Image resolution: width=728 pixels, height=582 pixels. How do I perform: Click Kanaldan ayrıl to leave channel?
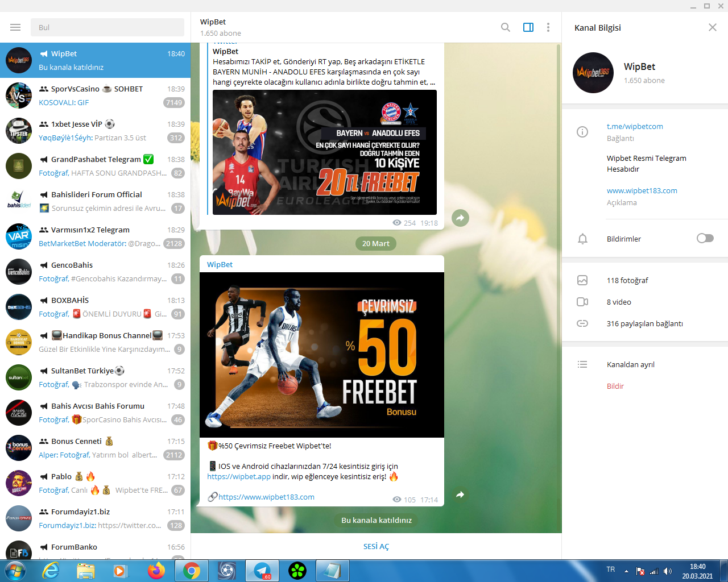coord(631,364)
